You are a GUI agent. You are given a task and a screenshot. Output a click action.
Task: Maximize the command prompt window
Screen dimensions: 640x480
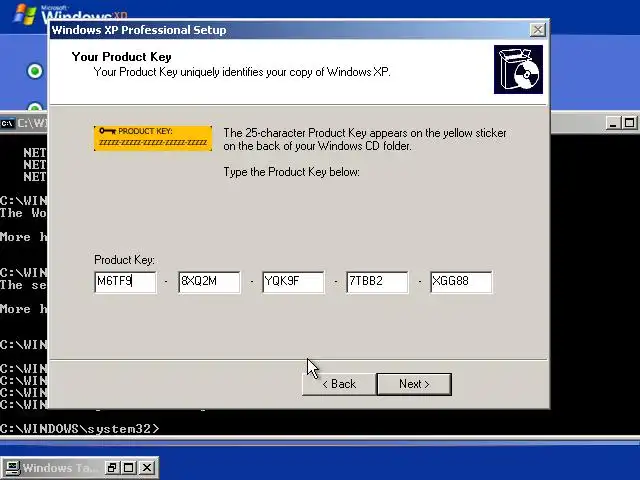[629, 123]
